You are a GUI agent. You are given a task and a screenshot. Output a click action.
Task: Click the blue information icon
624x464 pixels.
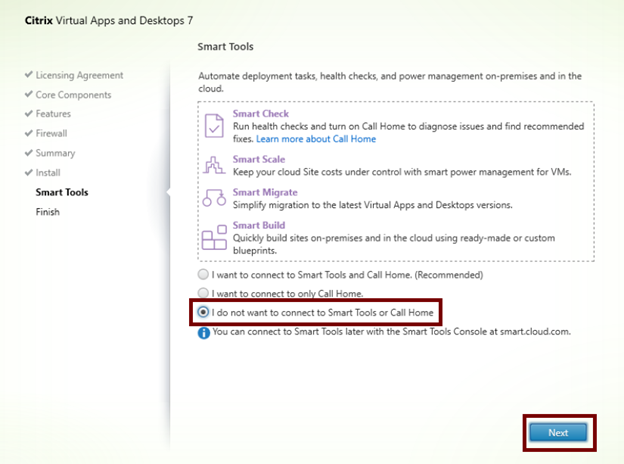tap(204, 333)
